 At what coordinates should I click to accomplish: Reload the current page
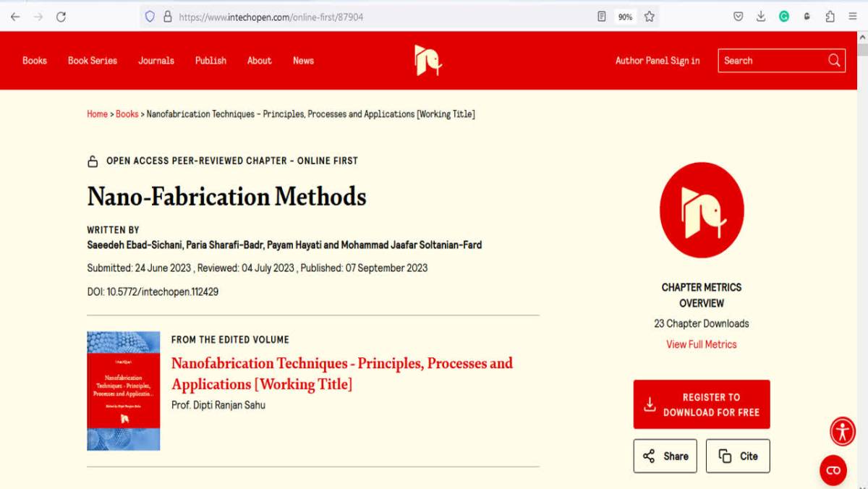(61, 17)
